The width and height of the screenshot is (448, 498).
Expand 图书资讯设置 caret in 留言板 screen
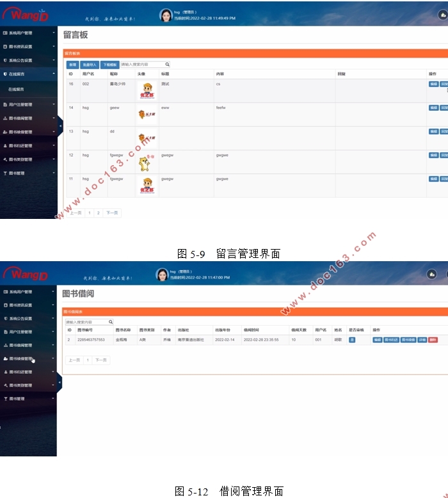click(53, 46)
